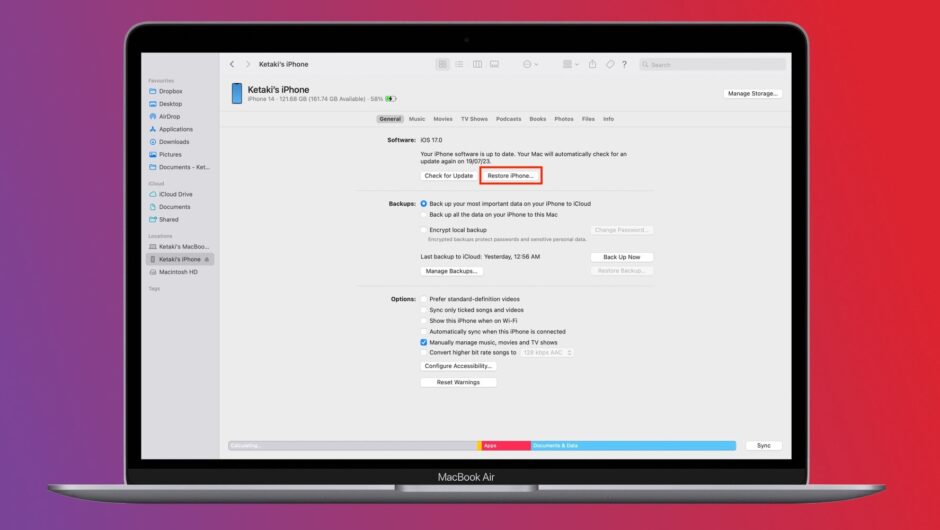Enable Show this iPhone when on Wi-Fi
The height and width of the screenshot is (530, 940).
point(424,321)
